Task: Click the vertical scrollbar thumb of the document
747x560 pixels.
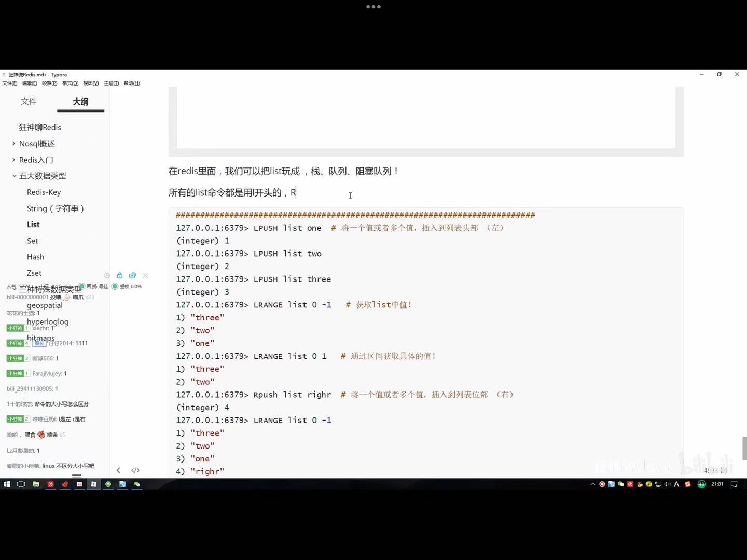Action: [744, 449]
